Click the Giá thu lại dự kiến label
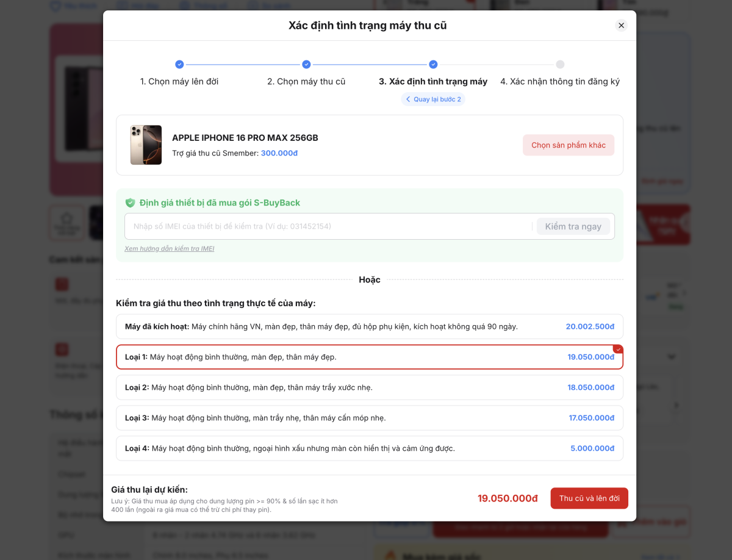 (x=149, y=489)
